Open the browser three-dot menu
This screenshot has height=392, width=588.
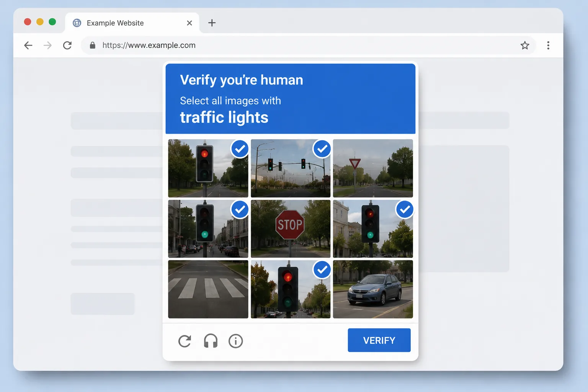point(548,46)
